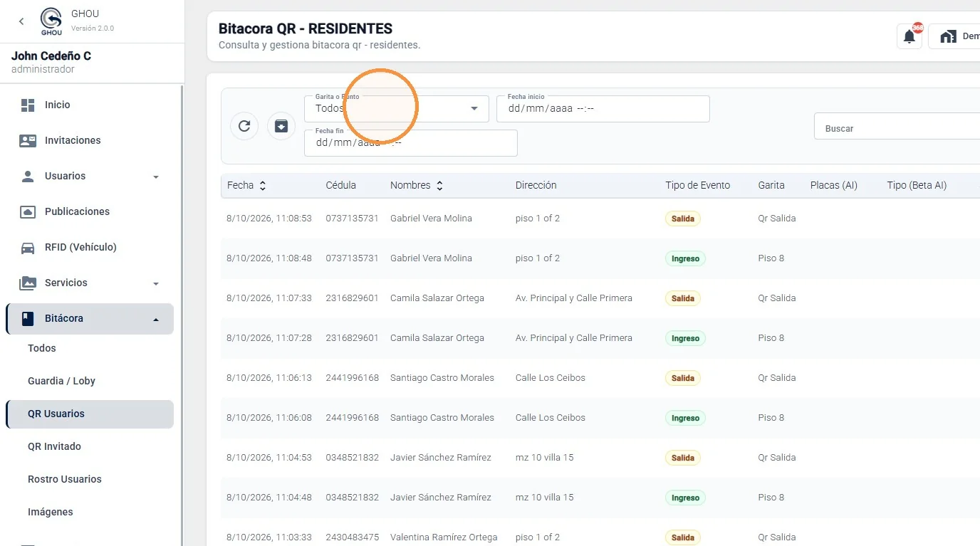This screenshot has height=546, width=980.
Task: Click the refresh icon button
Action: (x=244, y=126)
